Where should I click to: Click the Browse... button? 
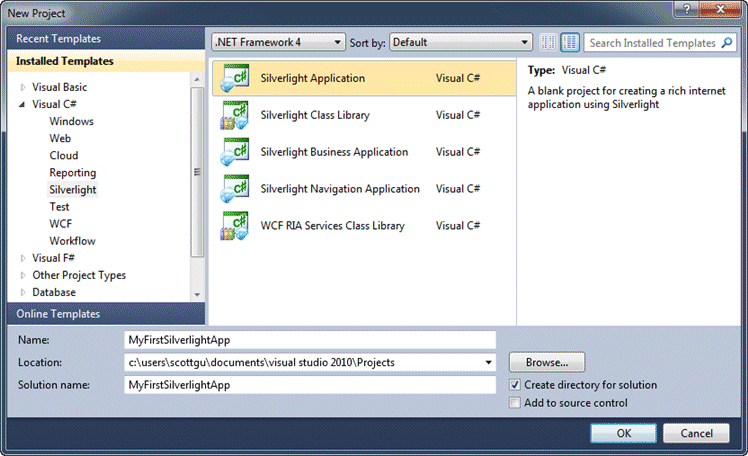click(x=547, y=363)
